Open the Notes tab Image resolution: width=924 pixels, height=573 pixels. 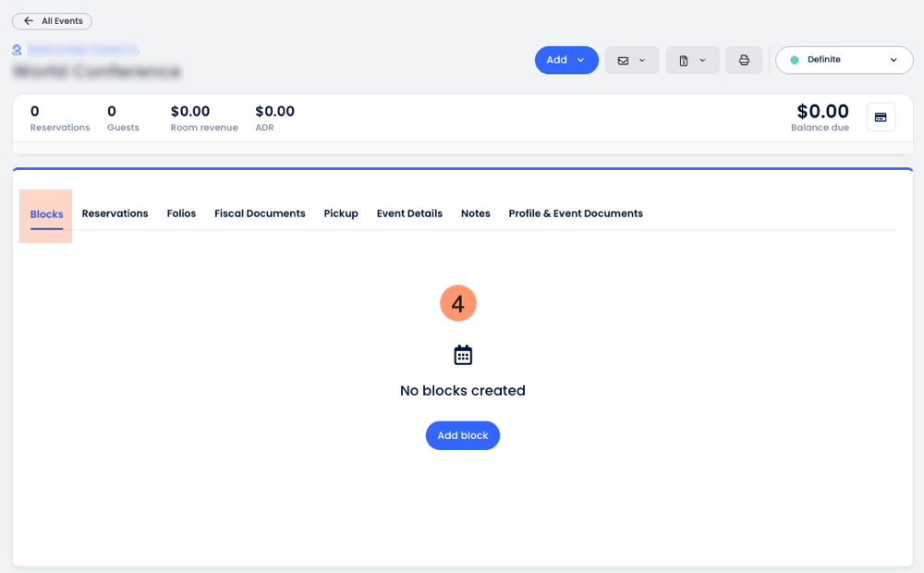click(x=475, y=213)
